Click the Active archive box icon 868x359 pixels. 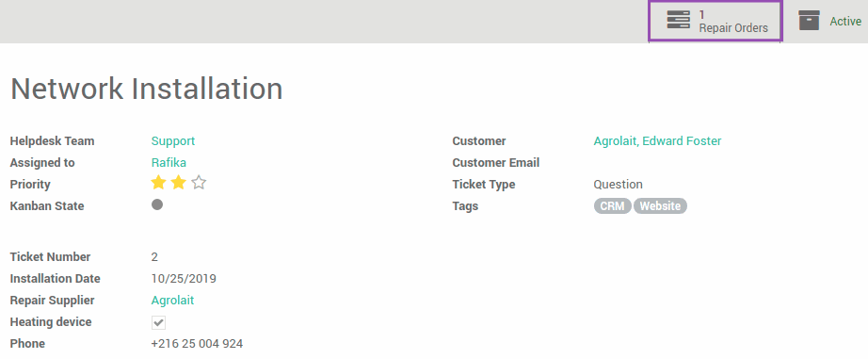click(x=809, y=21)
